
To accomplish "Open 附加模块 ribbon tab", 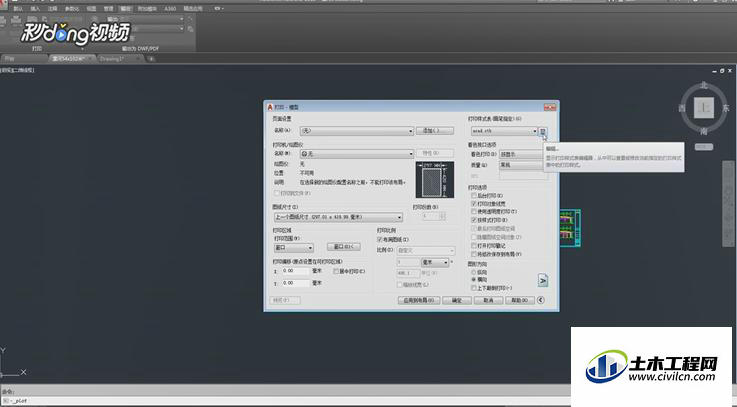I will point(147,8).
